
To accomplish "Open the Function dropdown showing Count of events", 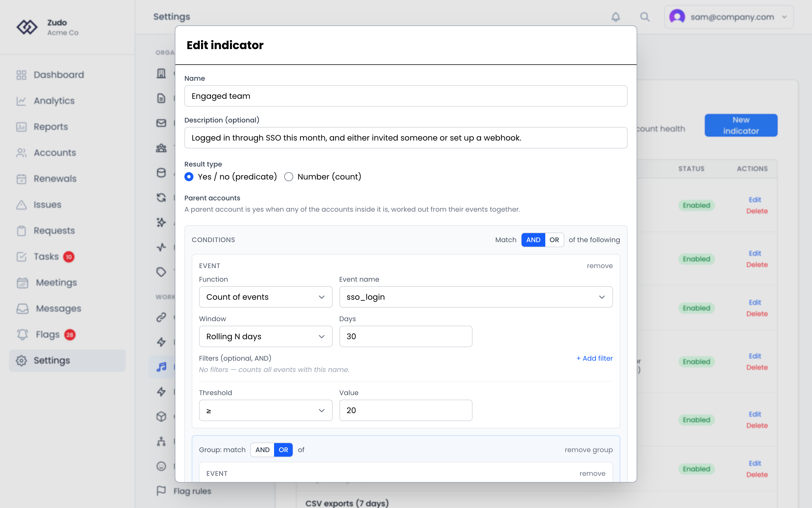I will point(266,297).
